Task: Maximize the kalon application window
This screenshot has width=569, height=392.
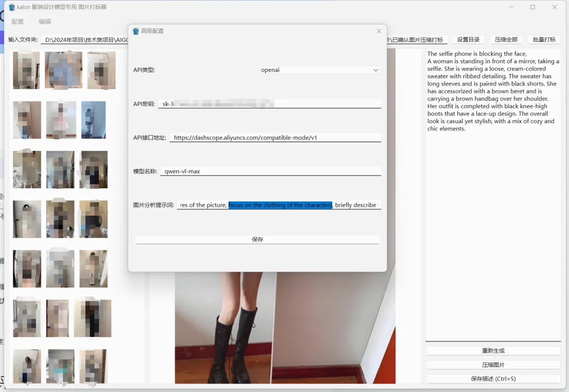Action: [532, 7]
